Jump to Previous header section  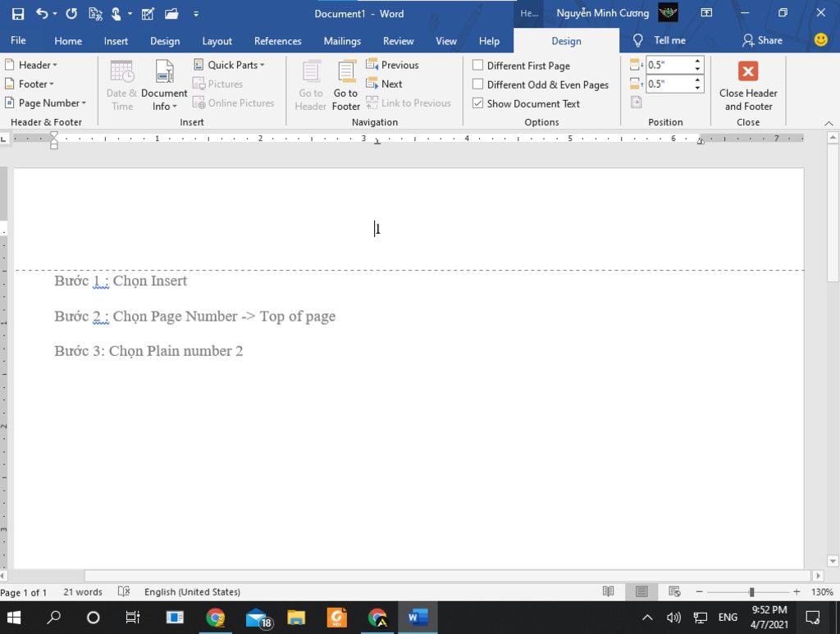point(392,65)
